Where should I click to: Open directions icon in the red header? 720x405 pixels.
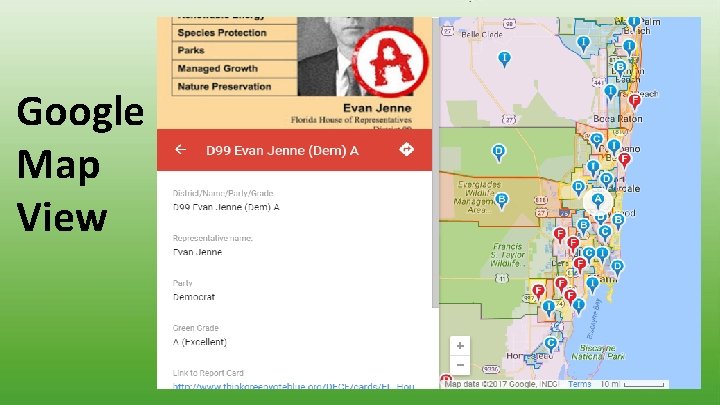click(406, 150)
